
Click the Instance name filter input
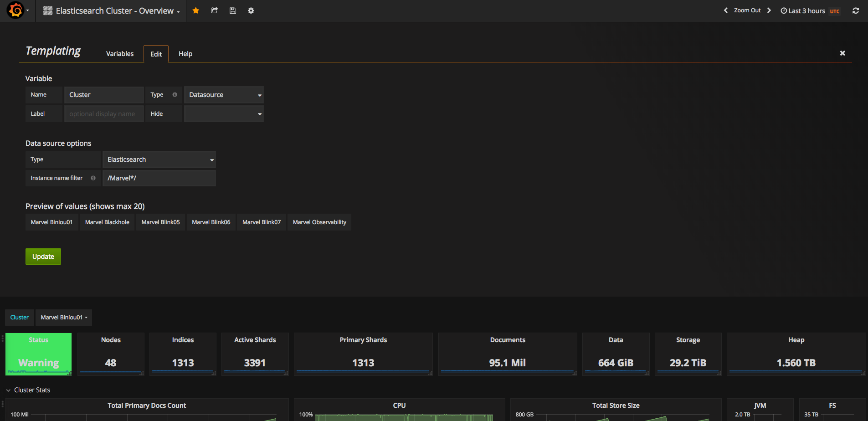159,178
